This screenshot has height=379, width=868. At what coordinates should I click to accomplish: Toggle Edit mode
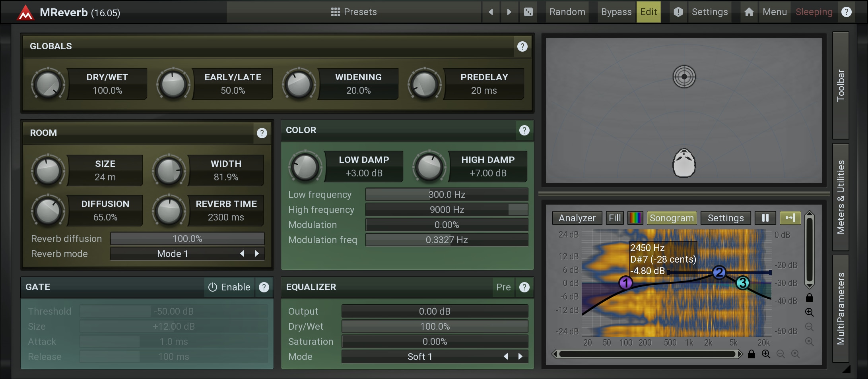pyautogui.click(x=649, y=12)
